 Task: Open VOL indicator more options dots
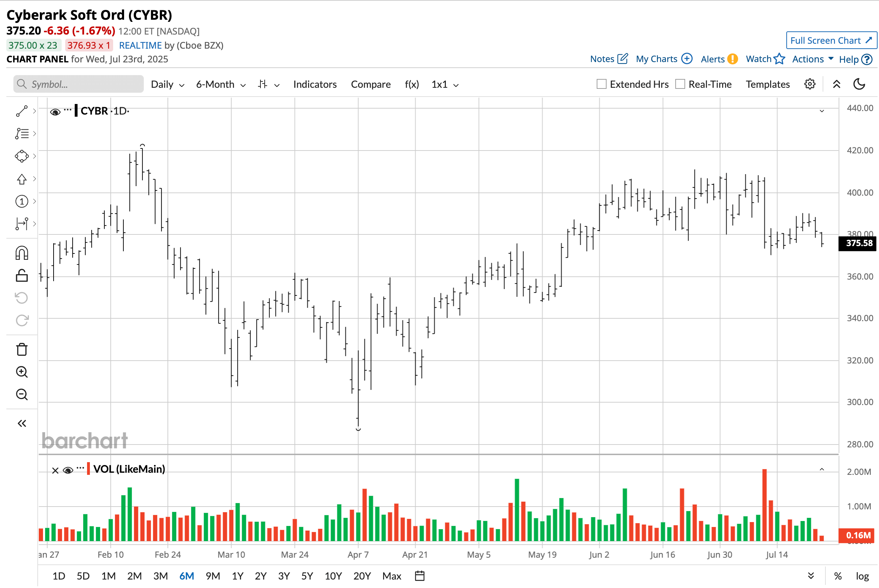click(80, 468)
